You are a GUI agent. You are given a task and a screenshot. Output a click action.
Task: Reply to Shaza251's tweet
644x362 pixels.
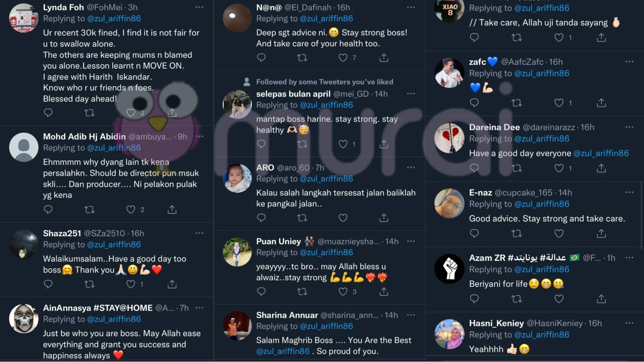pyautogui.click(x=48, y=284)
